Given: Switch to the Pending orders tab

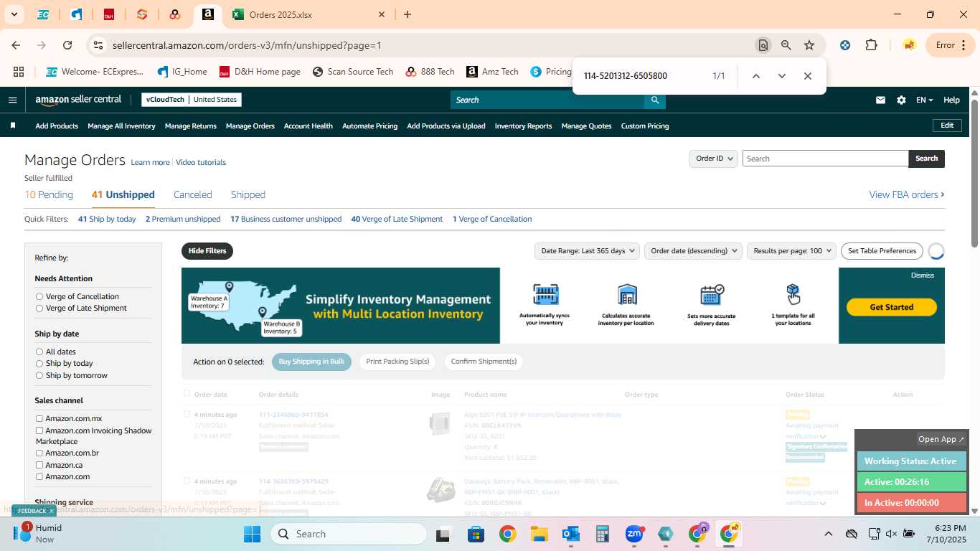Looking at the screenshot, I should pyautogui.click(x=49, y=194).
